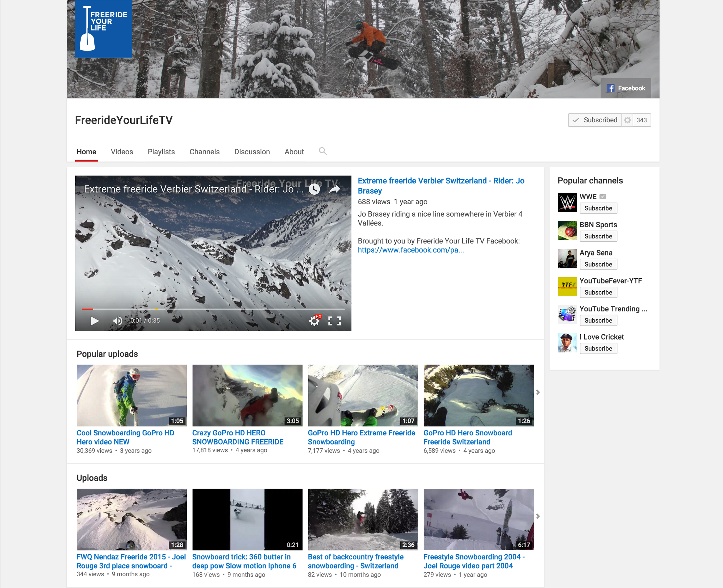Click the play button in video player
The height and width of the screenshot is (588, 723).
(x=95, y=321)
